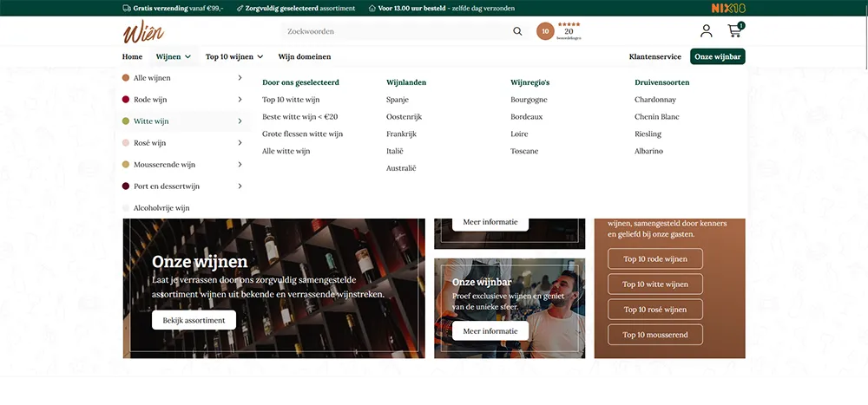Select Australië under Wijnlanden

(401, 168)
